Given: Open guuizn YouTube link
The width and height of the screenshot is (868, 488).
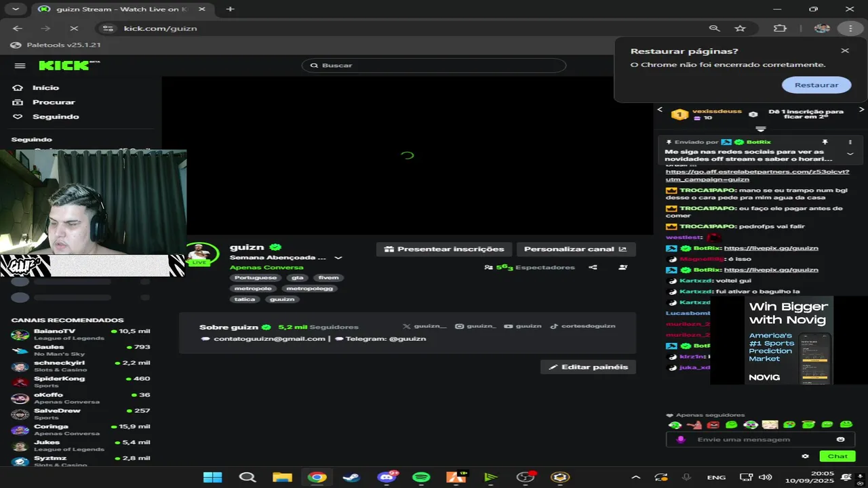Looking at the screenshot, I should (523, 326).
